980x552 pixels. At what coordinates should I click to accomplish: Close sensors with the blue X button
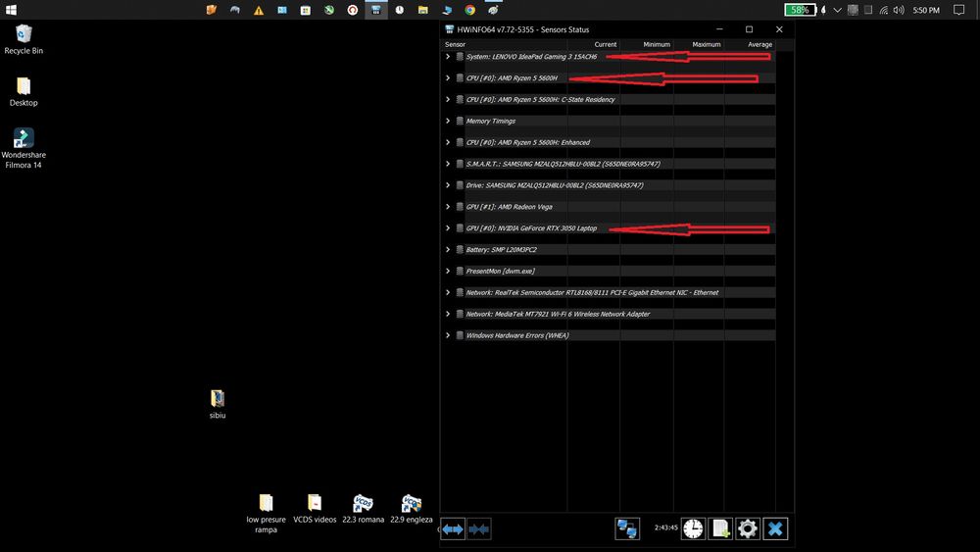click(775, 528)
